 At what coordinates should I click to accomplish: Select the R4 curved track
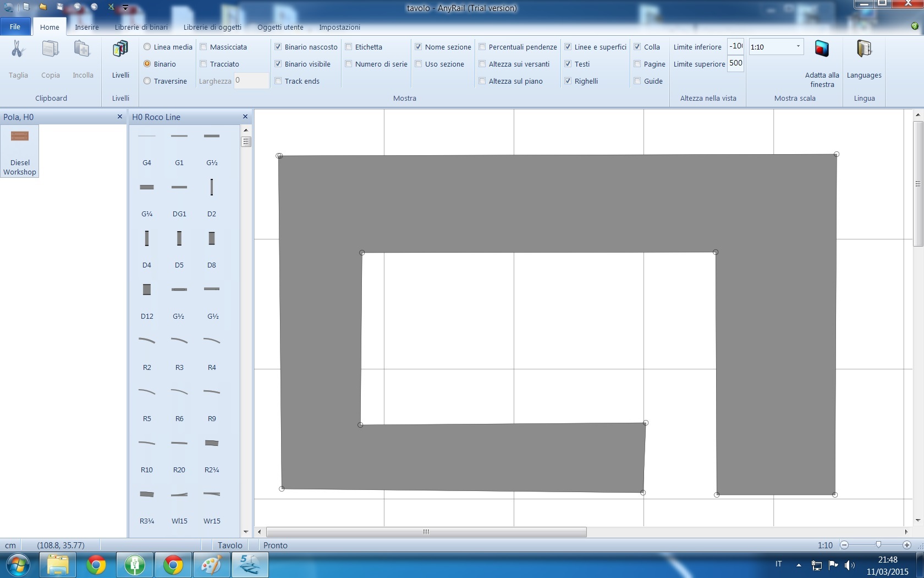click(x=212, y=352)
